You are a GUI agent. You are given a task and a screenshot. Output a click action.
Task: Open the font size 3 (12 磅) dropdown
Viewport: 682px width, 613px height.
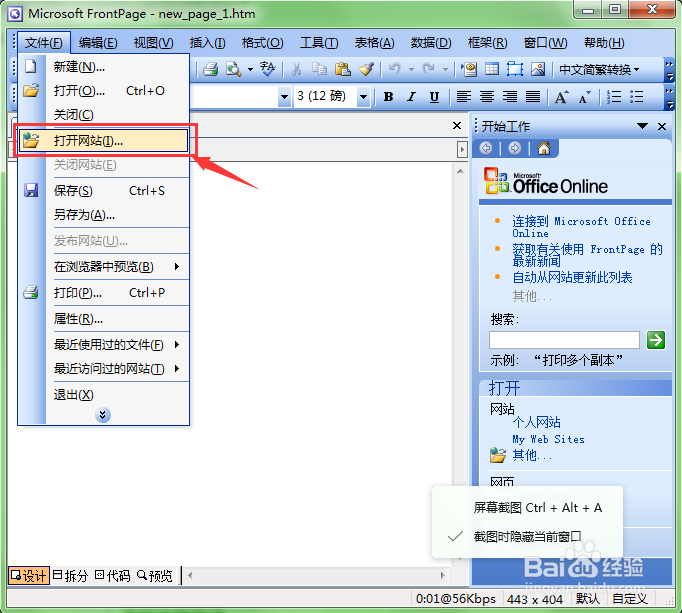(x=363, y=97)
